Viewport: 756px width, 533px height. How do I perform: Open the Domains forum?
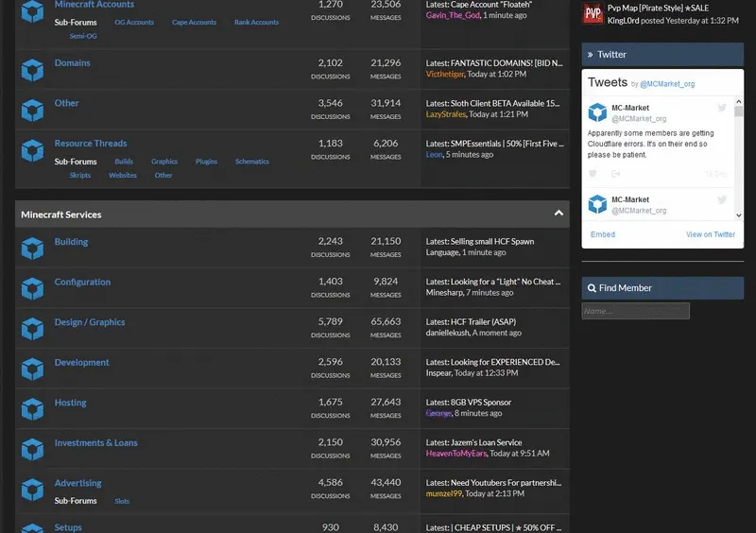(73, 62)
